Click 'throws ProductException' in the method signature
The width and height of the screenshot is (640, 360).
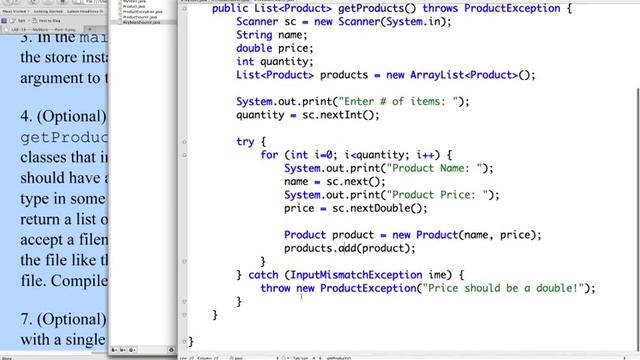click(491, 8)
